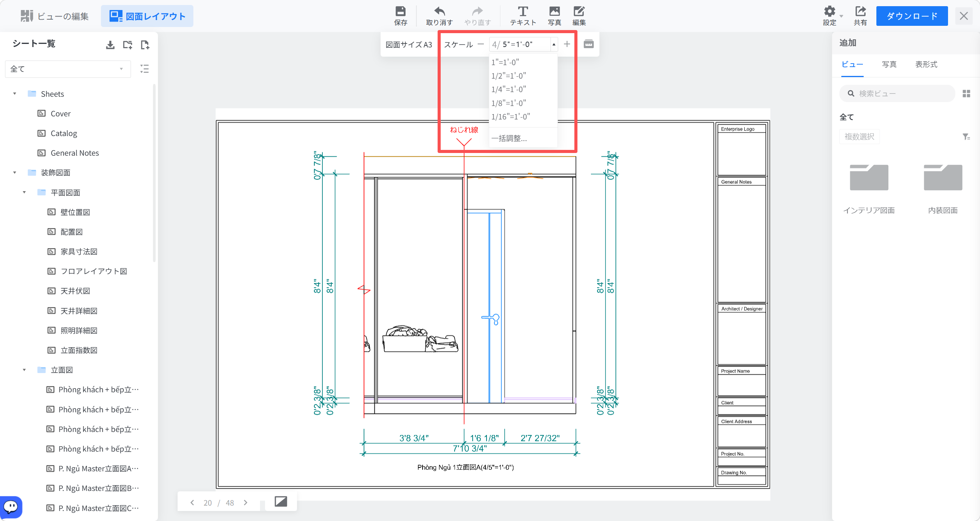Screen dimensions: 980x521
Task: Collapse the 装飾図面 folder
Action: pos(15,173)
